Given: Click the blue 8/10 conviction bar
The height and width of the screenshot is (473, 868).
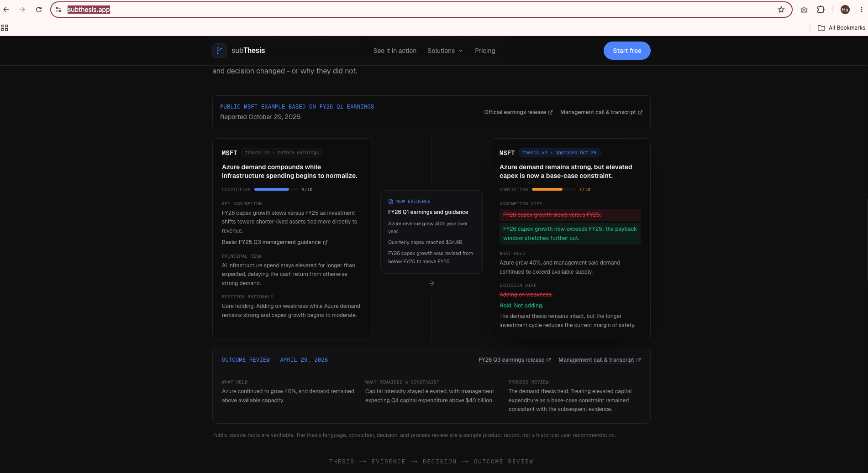Looking at the screenshot, I should click(x=276, y=189).
